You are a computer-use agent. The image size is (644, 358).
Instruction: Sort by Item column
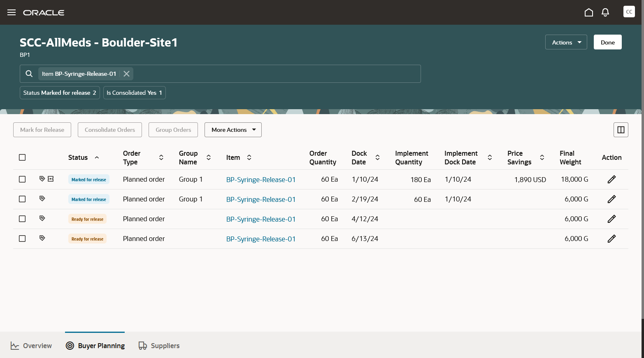coord(249,157)
